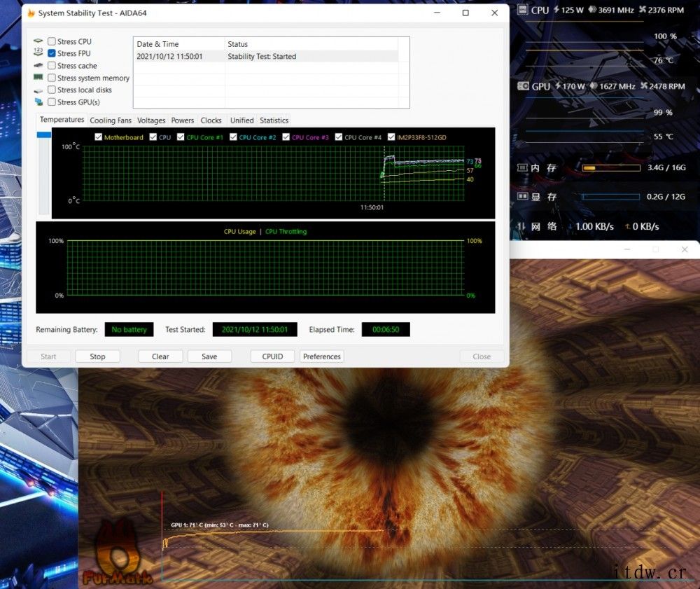
Task: Click the 123 icon beside Stress FPU
Action: tap(38, 53)
